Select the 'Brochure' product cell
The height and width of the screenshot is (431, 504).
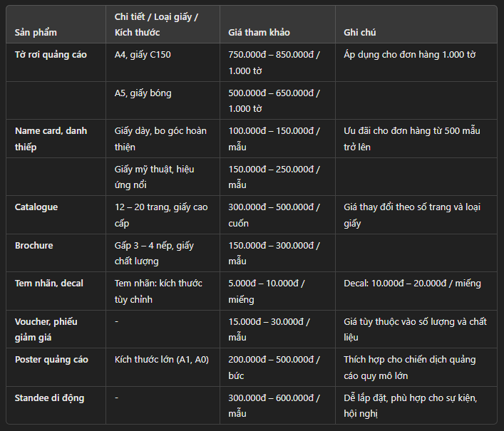[34, 245]
